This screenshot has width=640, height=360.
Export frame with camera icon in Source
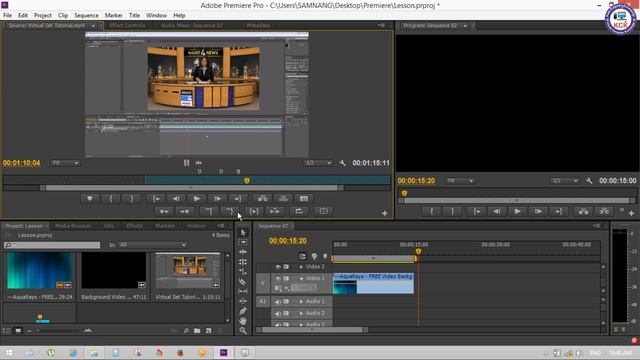tap(304, 199)
